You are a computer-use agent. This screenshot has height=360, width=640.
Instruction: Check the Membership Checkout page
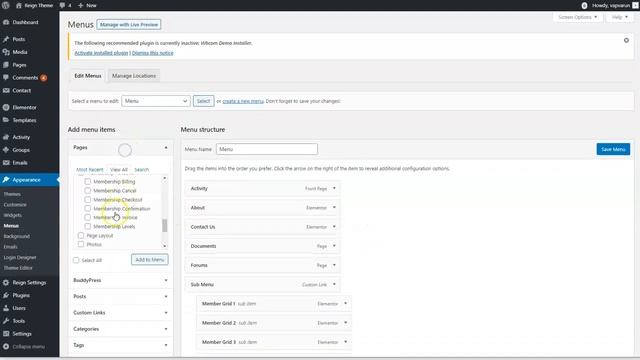coord(87,199)
